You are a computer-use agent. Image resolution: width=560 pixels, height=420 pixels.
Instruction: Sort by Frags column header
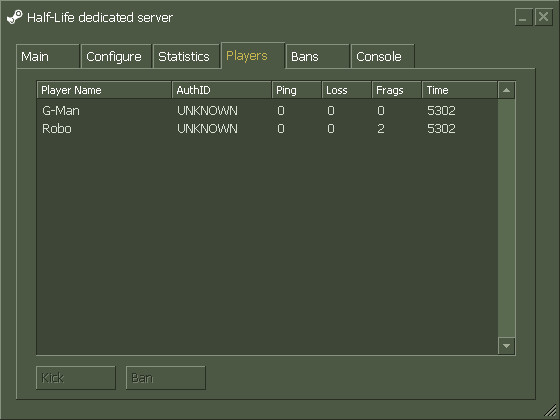coord(397,90)
